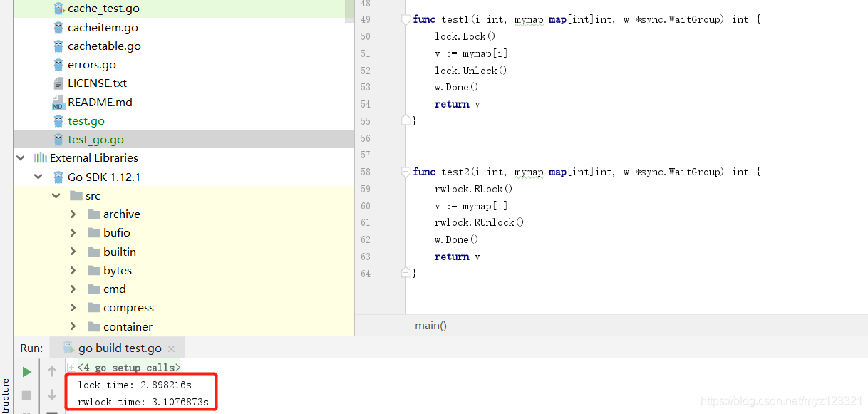The height and width of the screenshot is (414, 868).
Task: Click main() in the editor breadcrumb
Action: [430, 325]
